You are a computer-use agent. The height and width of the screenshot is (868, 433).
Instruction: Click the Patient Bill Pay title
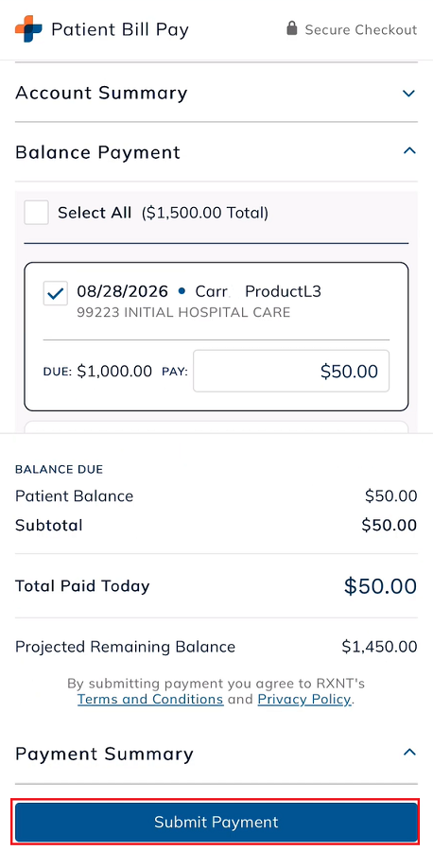120,29
